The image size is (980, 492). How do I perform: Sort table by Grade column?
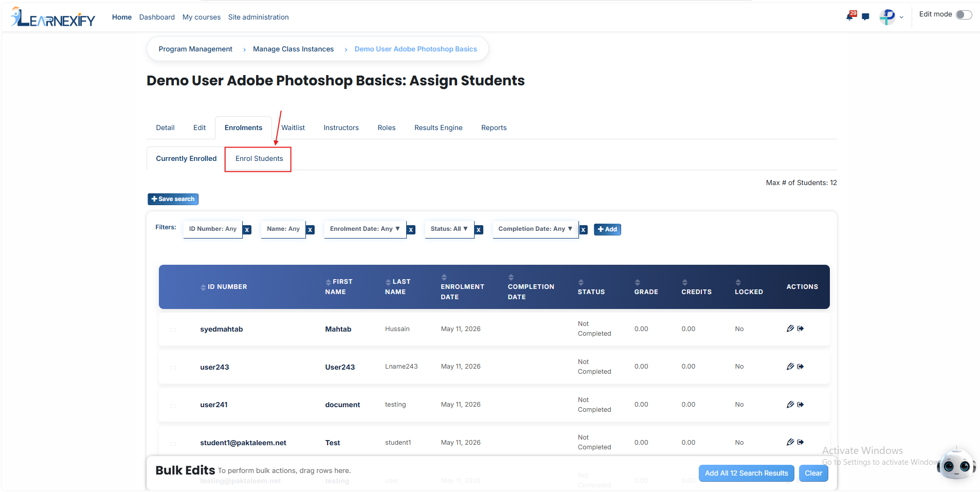click(646, 287)
